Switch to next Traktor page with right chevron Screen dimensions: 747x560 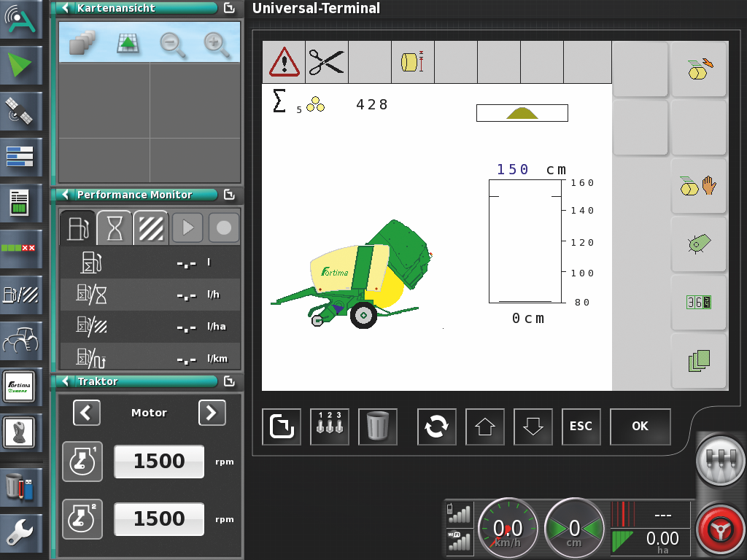tap(212, 413)
